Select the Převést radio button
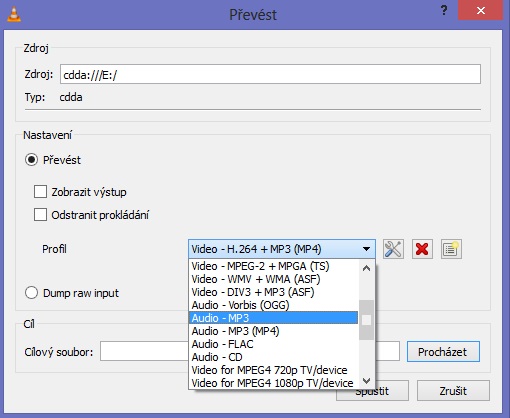 pos(31,160)
